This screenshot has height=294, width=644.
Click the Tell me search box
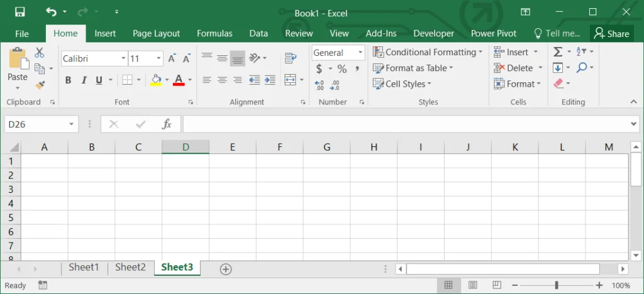coord(557,34)
